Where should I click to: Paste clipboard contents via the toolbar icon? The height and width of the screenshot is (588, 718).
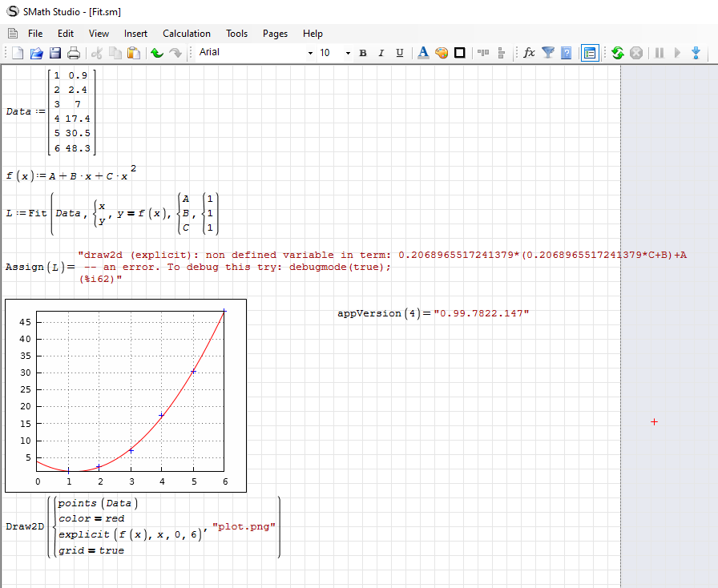(134, 53)
